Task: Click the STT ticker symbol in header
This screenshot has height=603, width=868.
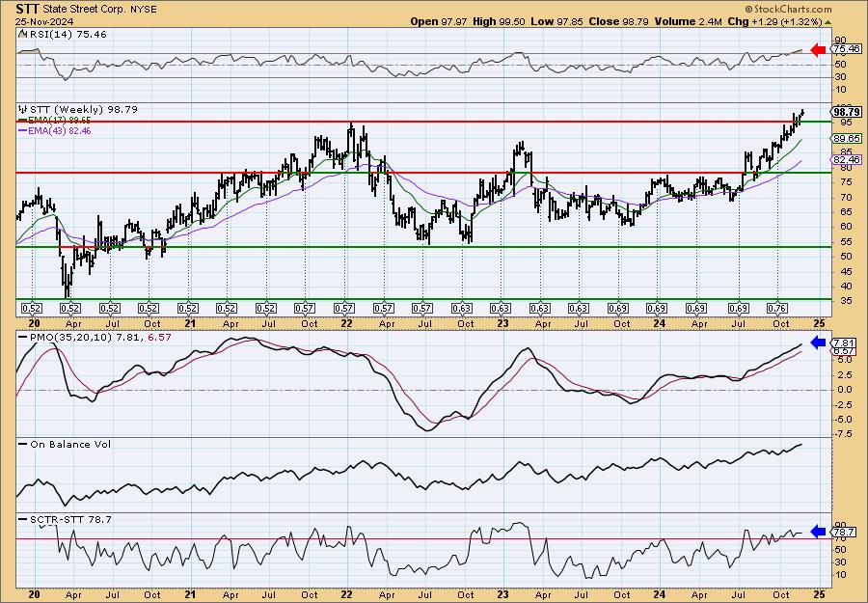Action: tap(28, 9)
